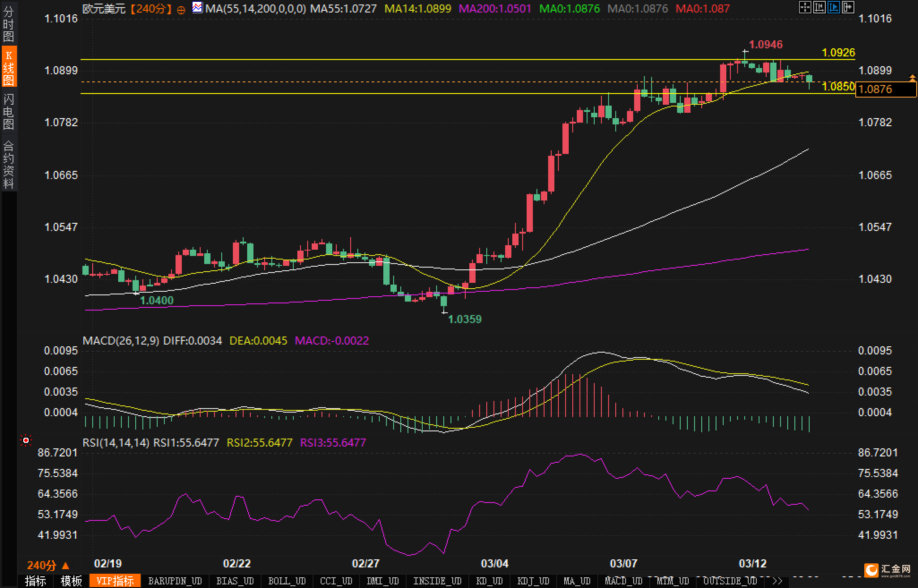Select the K线图 sidebar tab
Screen dimensions: 918x588
(9, 67)
